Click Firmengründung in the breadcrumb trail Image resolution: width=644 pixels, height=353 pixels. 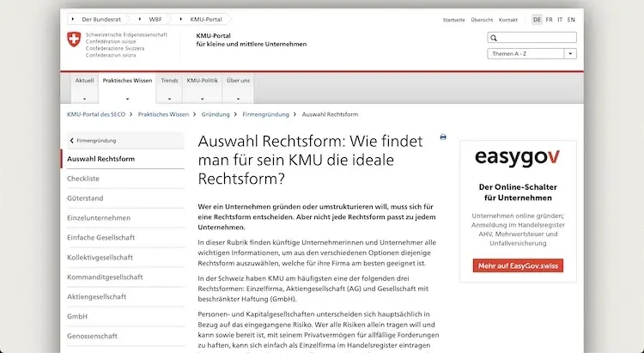tap(265, 114)
